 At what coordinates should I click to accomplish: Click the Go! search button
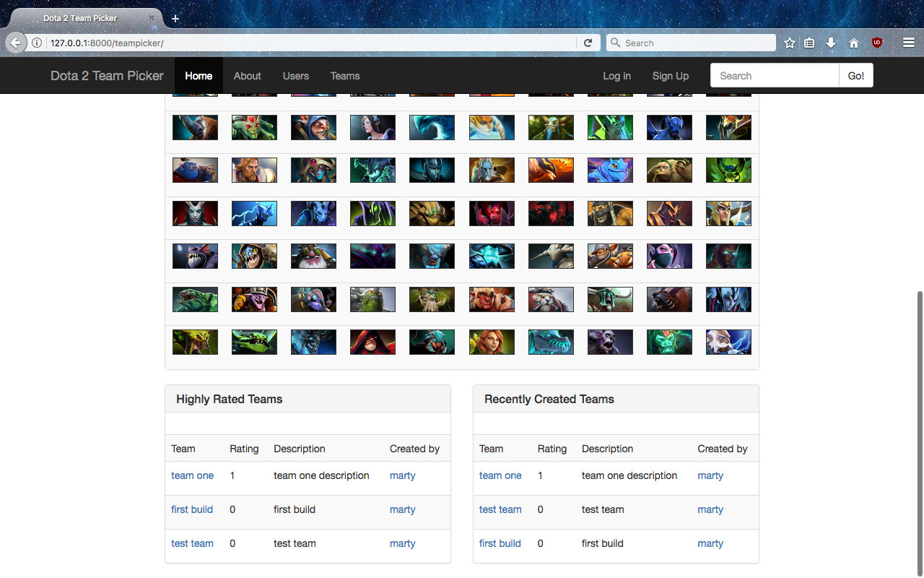coord(856,76)
